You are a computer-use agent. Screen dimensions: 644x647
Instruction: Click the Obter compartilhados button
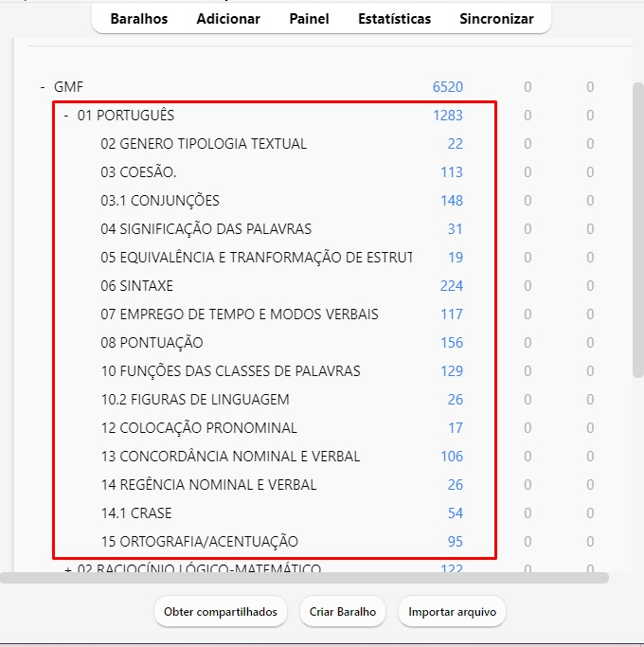[221, 612]
